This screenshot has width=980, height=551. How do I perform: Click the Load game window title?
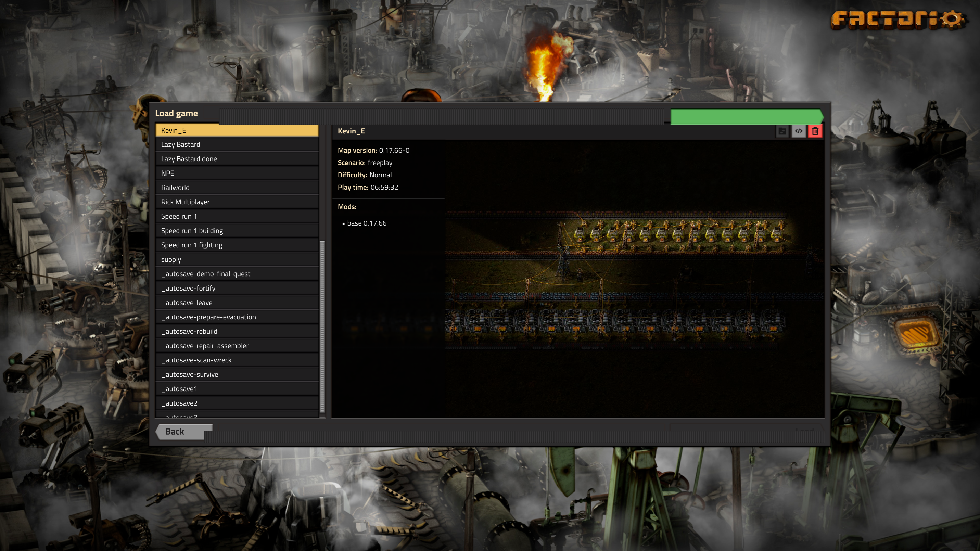[176, 113]
